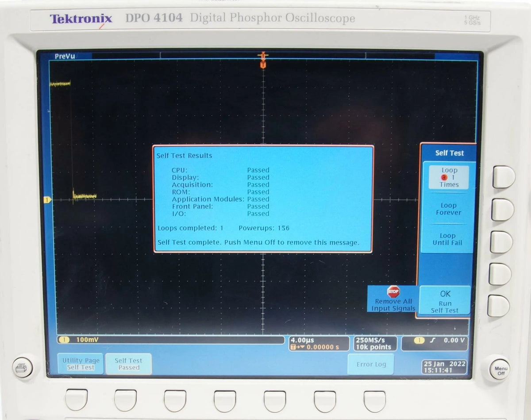Click bottom bezel button under Utility Page

point(77,400)
